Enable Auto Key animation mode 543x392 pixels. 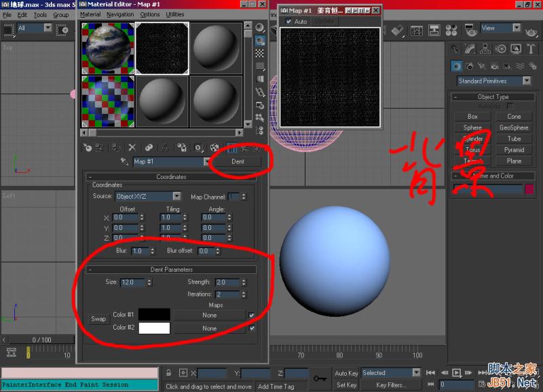point(348,372)
